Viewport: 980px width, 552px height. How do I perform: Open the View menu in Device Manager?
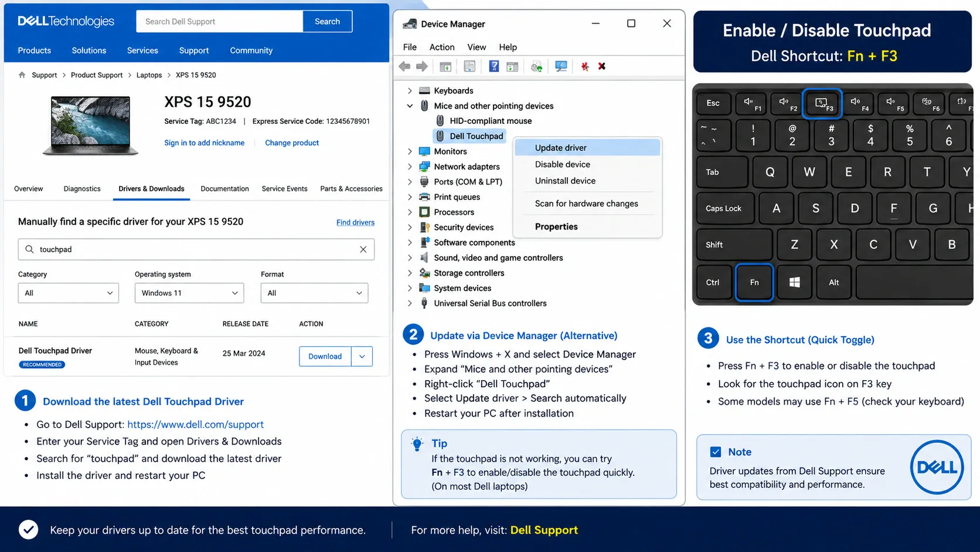pos(477,47)
